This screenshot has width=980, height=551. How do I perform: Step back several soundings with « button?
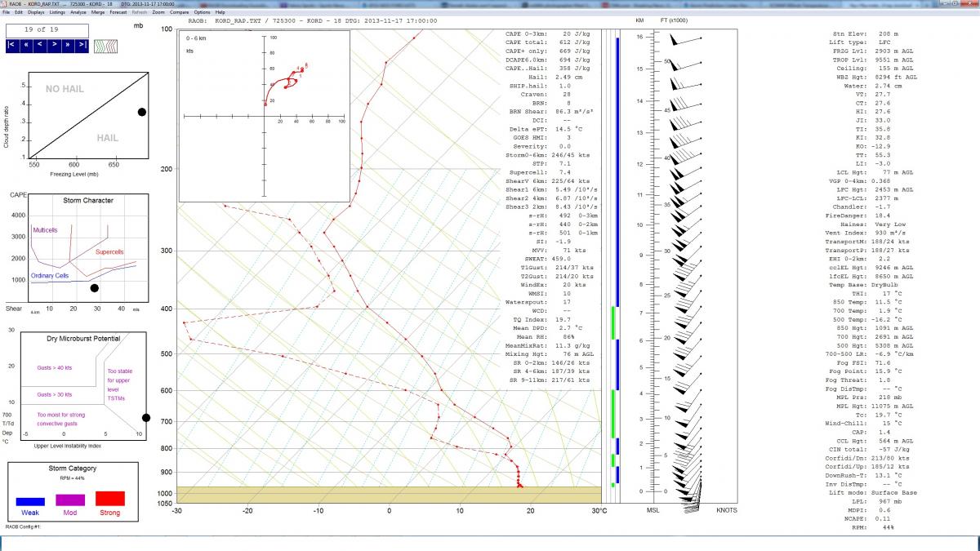[27, 46]
